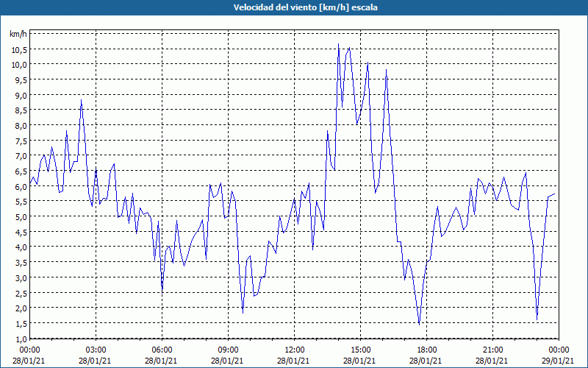Image resolution: width=588 pixels, height=368 pixels.
Task: Click the 2,0 y-axis label
Action: [21, 308]
